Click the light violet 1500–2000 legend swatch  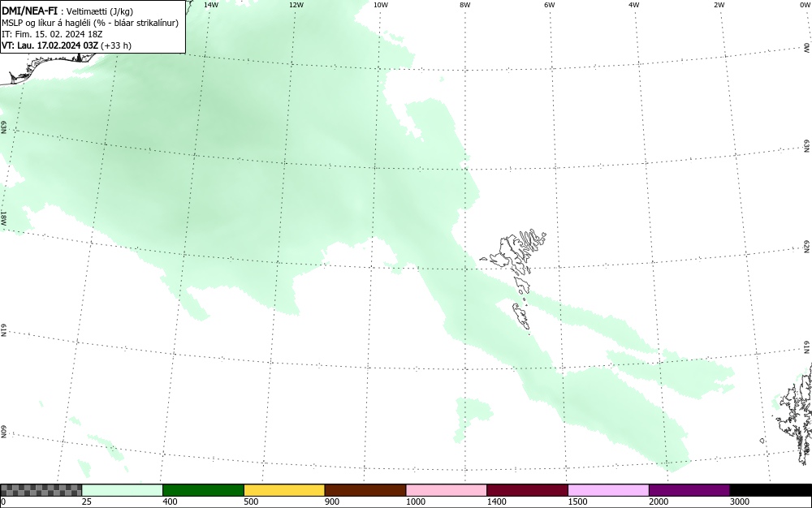coord(608,490)
